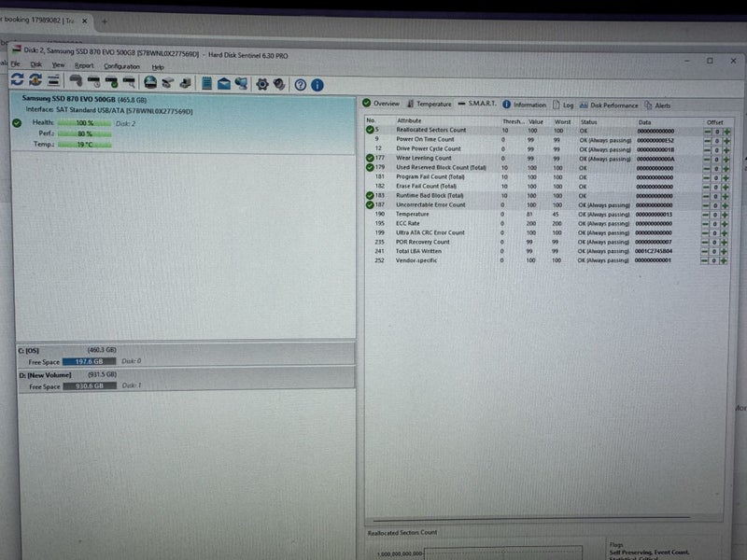Click the blue notepad report toolbar icon
The height and width of the screenshot is (560, 747).
click(x=206, y=83)
